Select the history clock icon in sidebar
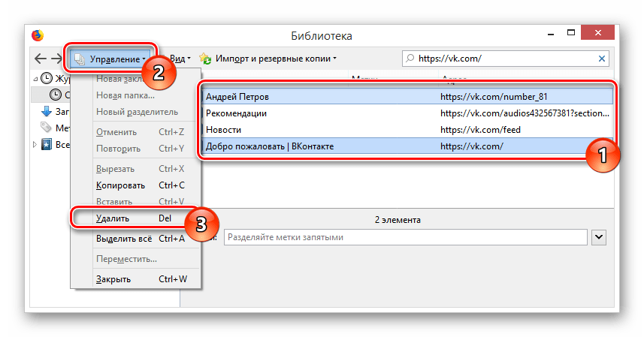 click(47, 78)
